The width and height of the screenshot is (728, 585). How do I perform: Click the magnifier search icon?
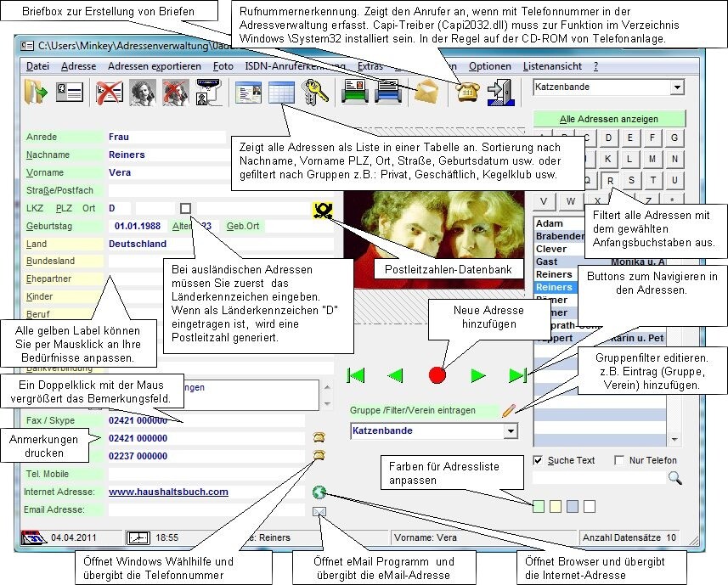(675, 478)
